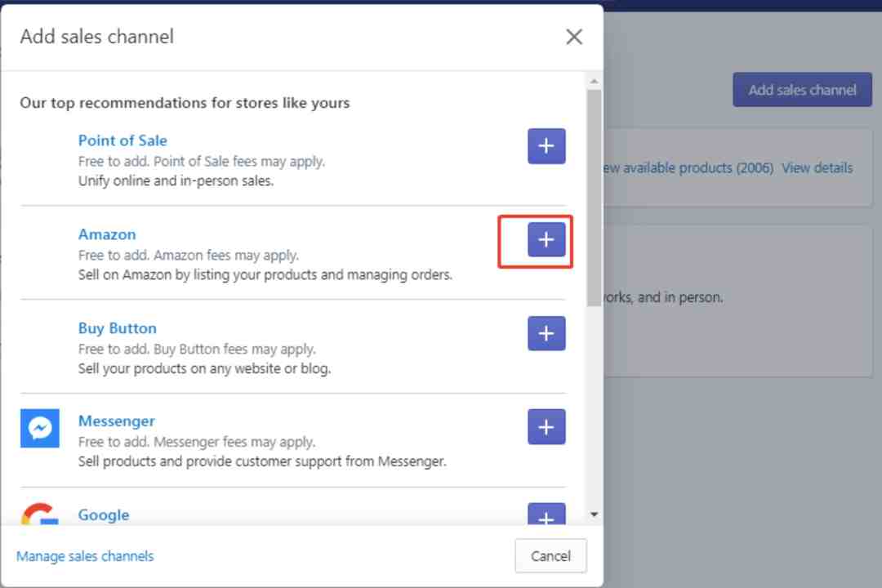
Task: Click the 'Add sales channel' dialog title
Action: click(x=97, y=37)
